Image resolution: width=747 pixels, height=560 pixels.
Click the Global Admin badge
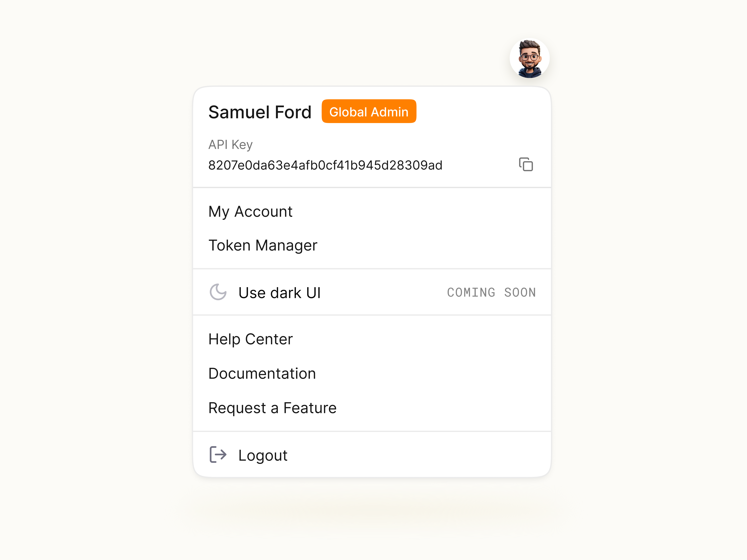pos(369,111)
